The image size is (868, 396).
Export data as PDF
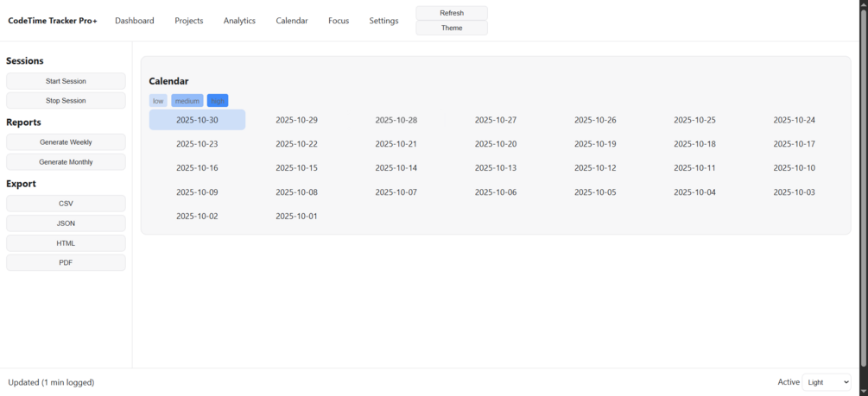click(66, 263)
